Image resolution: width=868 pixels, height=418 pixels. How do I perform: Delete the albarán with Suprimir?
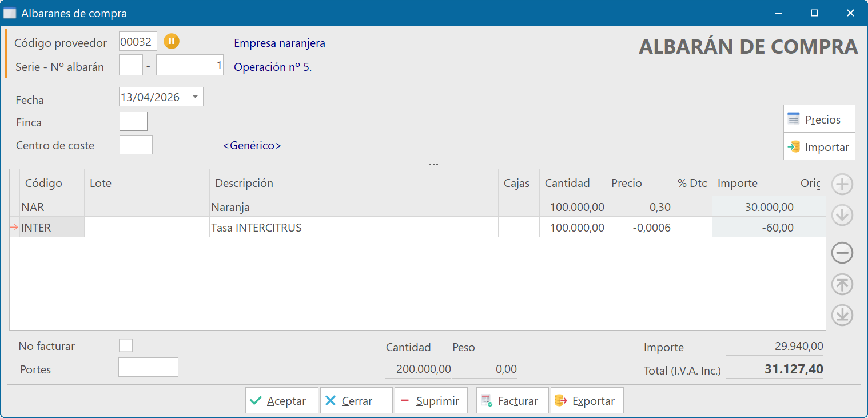[431, 401]
